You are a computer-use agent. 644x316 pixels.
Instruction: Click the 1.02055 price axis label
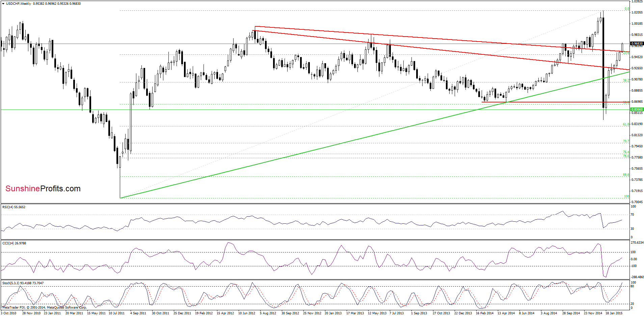coord(637,13)
